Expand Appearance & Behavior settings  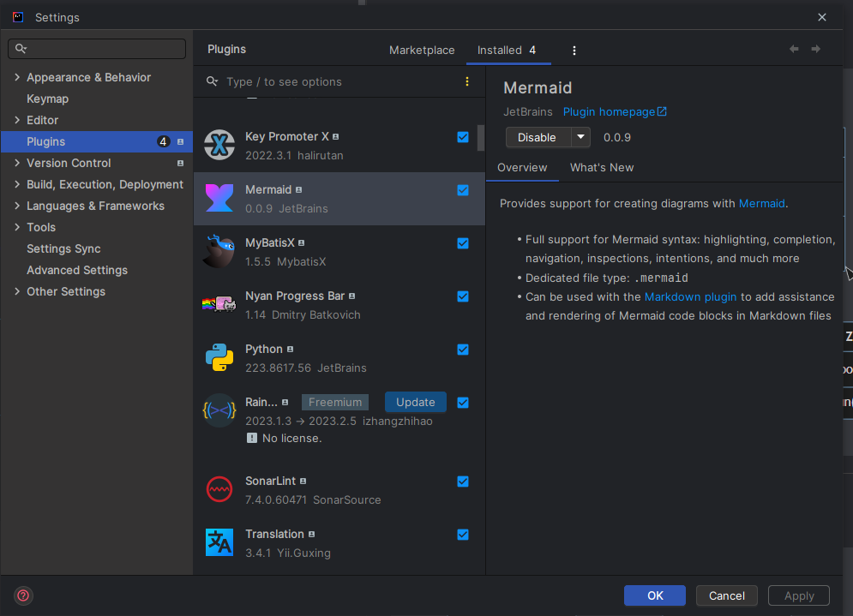[17, 77]
